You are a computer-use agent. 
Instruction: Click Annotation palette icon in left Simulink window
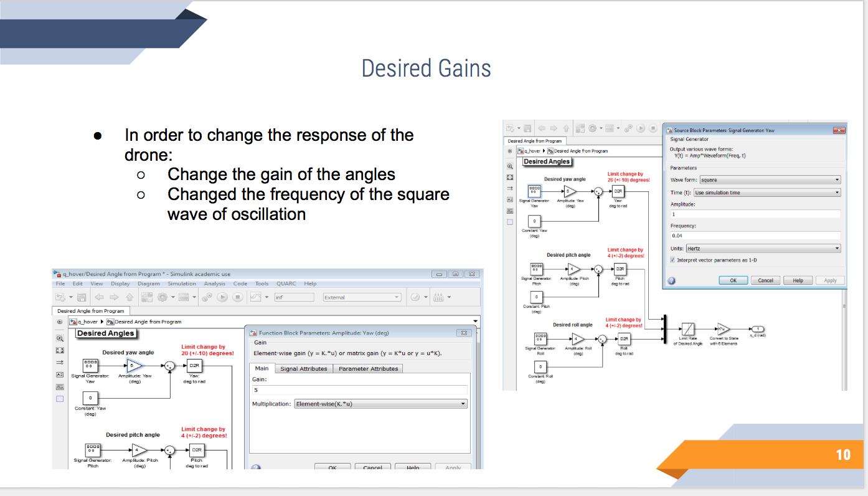coord(60,374)
